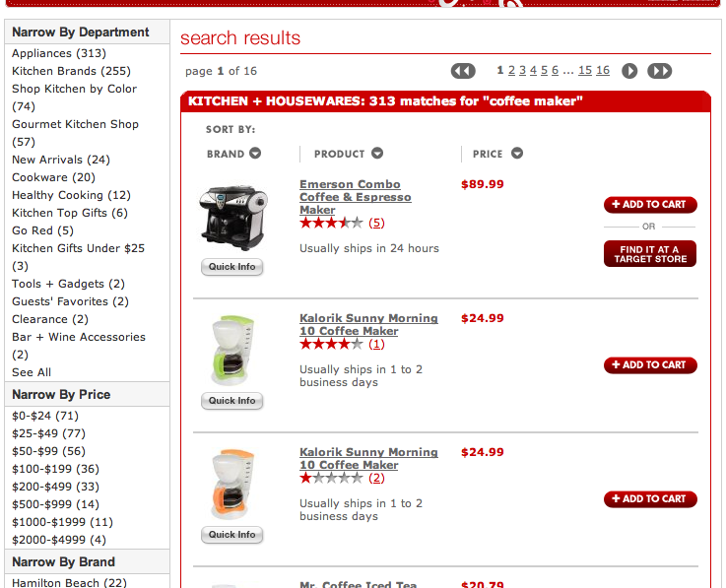The height and width of the screenshot is (588, 726).
Task: Sort results by Price arrow
Action: [x=517, y=154]
